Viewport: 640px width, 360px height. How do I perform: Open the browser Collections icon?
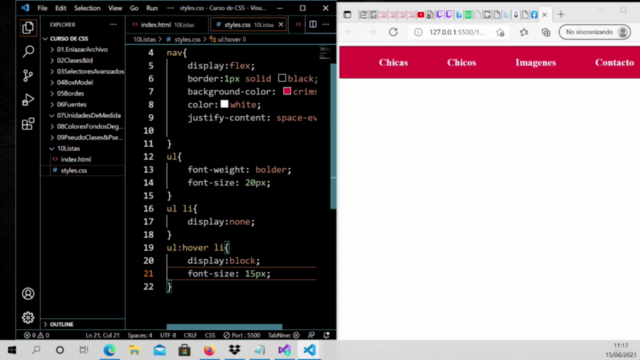tap(546, 32)
